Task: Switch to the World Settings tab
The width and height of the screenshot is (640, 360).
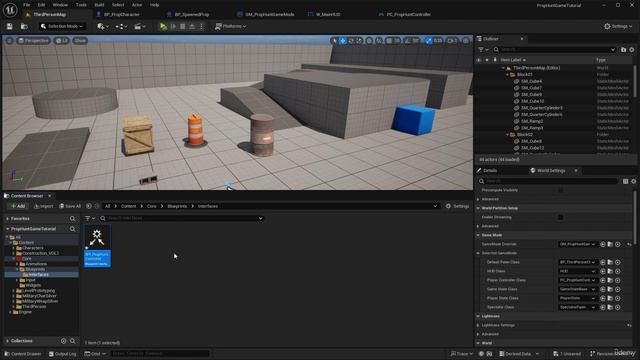Action: pos(551,171)
